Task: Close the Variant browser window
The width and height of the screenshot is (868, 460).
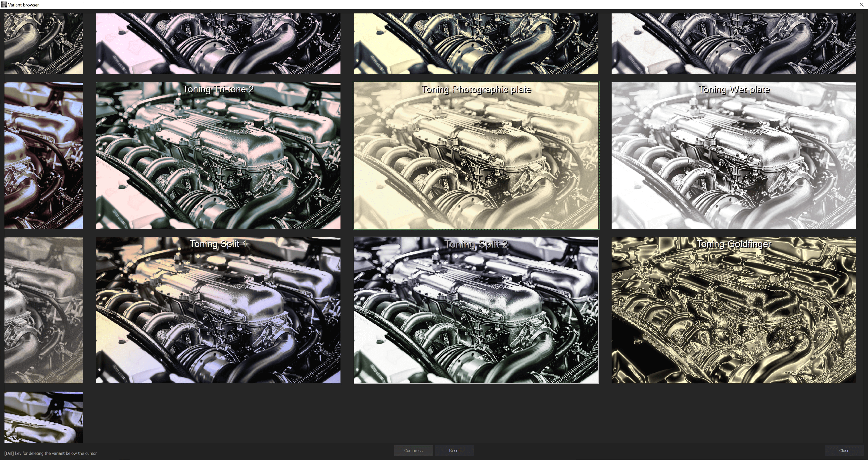Action: tap(862, 4)
